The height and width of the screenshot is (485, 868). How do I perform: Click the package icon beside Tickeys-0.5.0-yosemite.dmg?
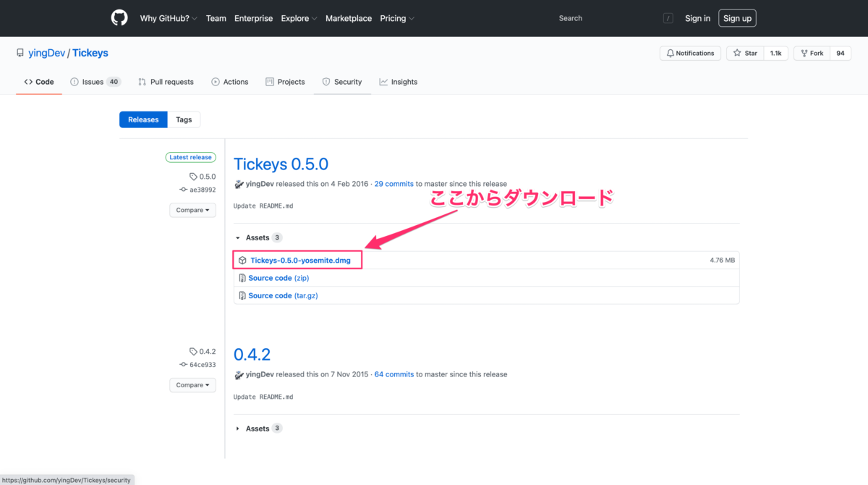(x=243, y=260)
